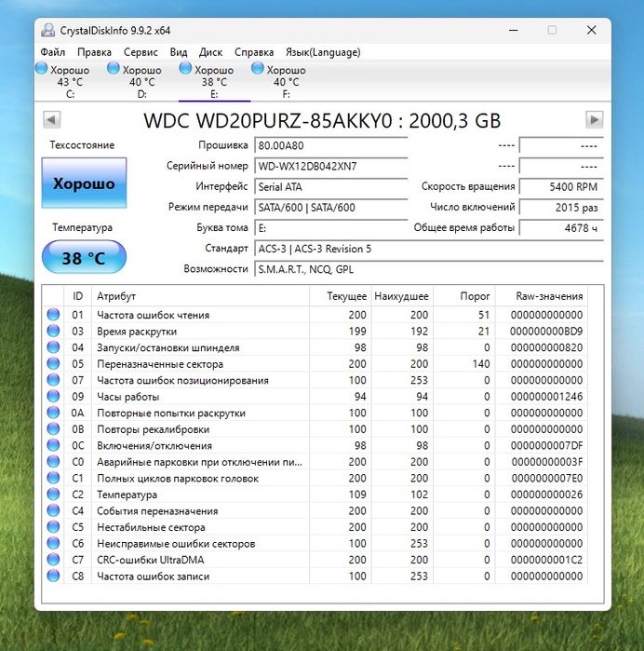Viewport: 644px width, 651px height.
Task: Click the large Хорошо health status button
Action: tap(85, 183)
